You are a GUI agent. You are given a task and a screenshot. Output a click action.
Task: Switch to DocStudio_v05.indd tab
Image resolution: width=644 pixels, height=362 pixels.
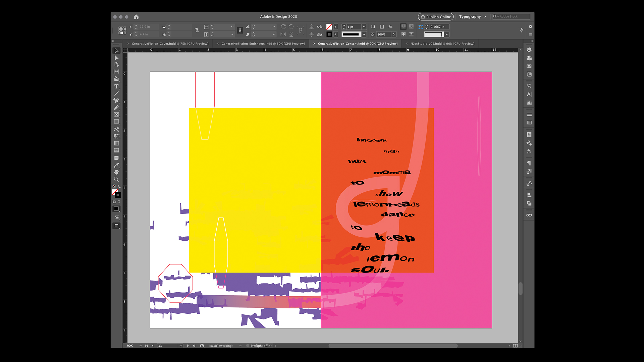443,44
